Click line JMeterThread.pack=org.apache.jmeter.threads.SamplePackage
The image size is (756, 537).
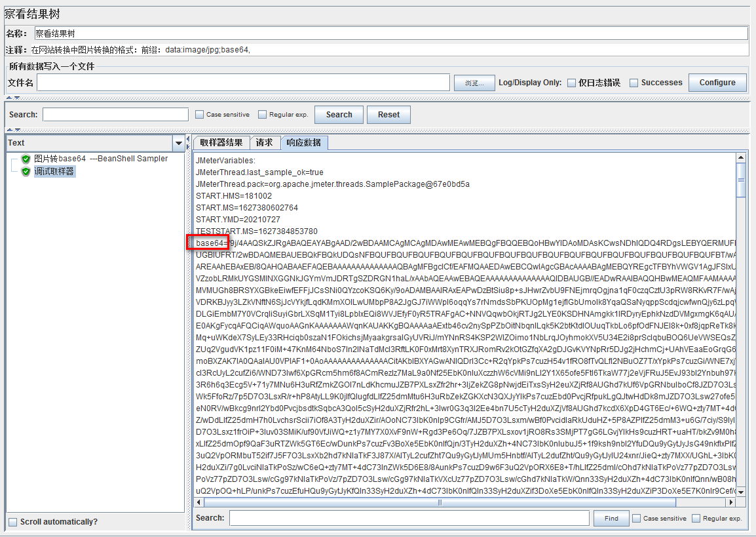333,184
